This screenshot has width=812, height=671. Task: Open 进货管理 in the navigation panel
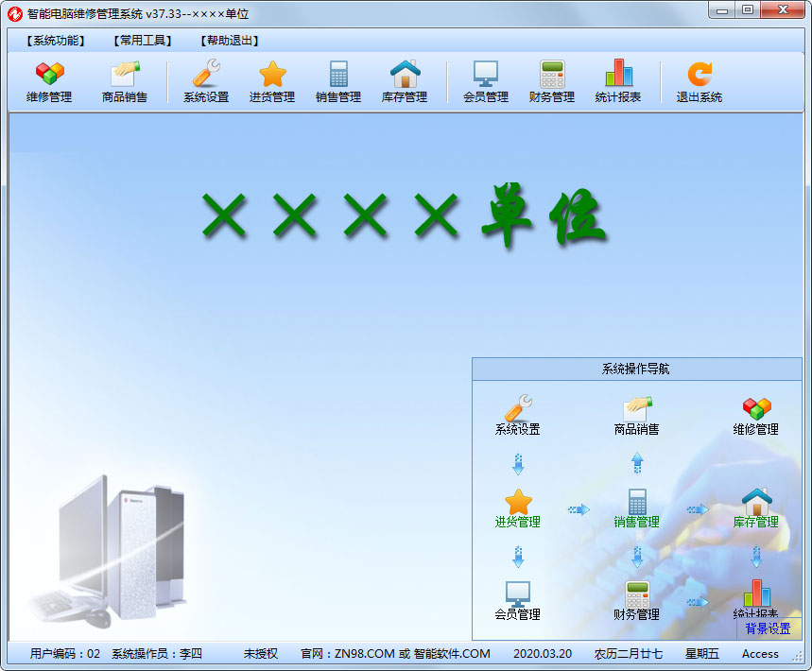point(518,508)
